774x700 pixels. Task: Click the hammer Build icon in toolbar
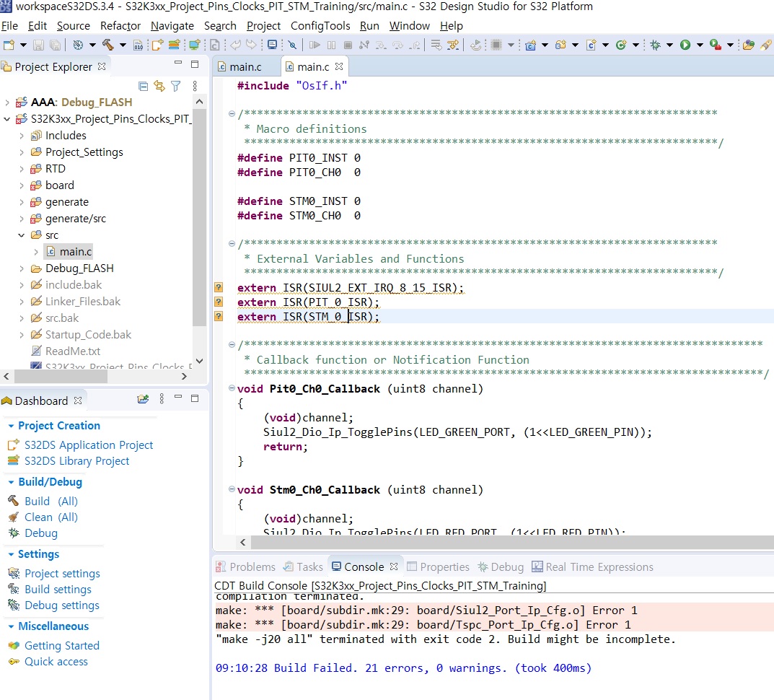tap(108, 45)
